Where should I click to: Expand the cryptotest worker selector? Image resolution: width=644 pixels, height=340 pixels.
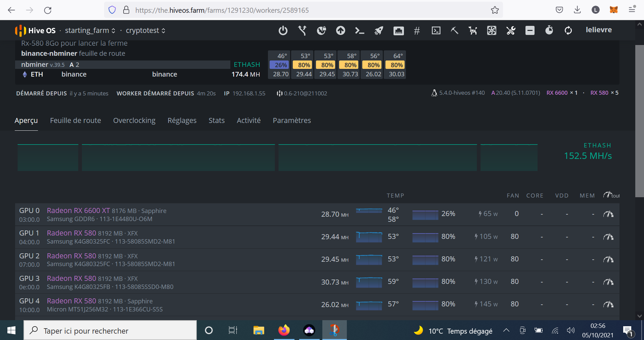tap(145, 31)
